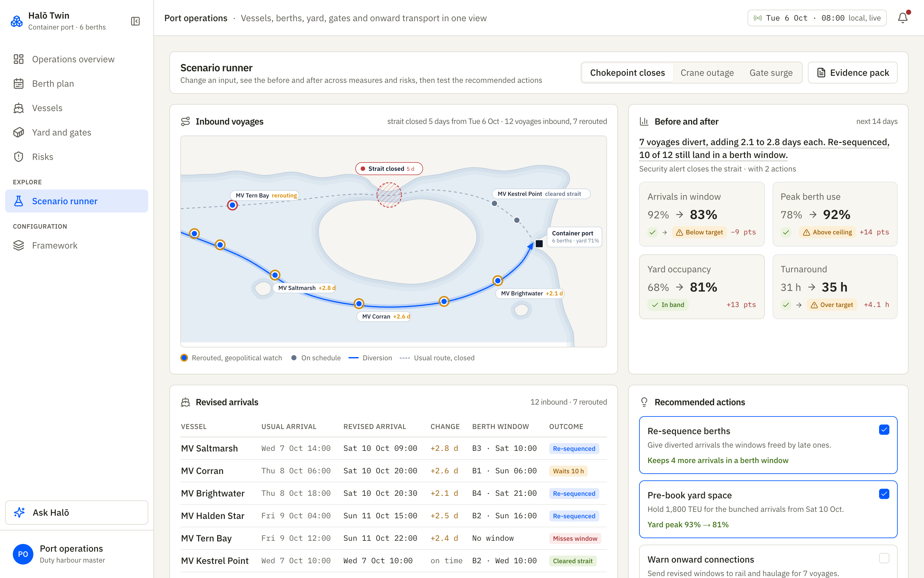Switch to the Crane outage scenario
Image resolution: width=924 pixels, height=578 pixels.
pyautogui.click(x=707, y=73)
